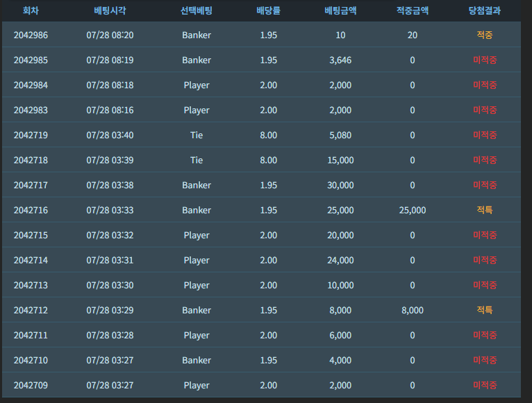The height and width of the screenshot is (403, 532).
Task: Select the row for round 2042985
Action: (261, 60)
